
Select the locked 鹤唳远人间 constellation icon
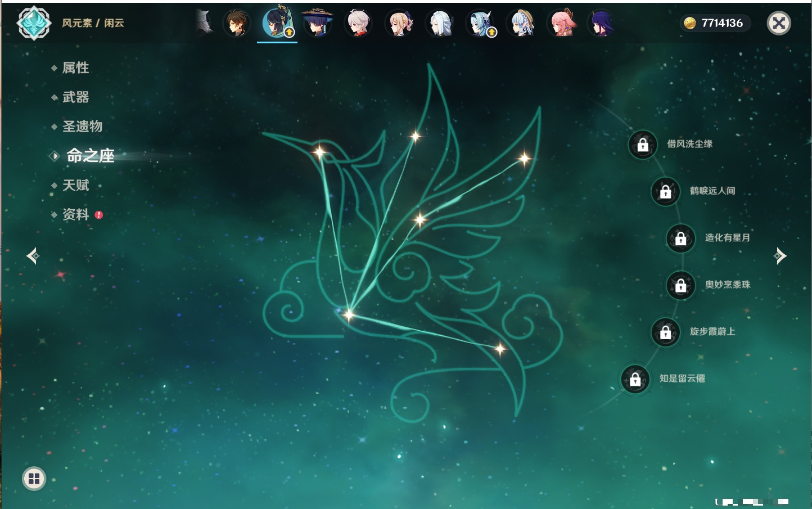point(665,192)
